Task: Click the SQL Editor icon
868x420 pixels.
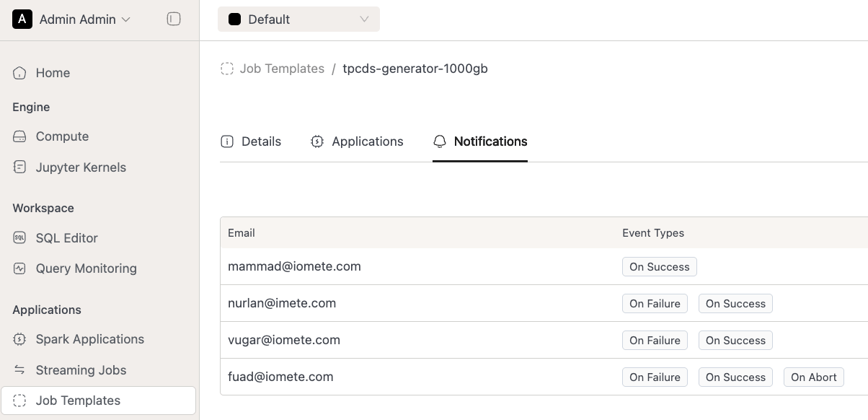Action: click(20, 238)
